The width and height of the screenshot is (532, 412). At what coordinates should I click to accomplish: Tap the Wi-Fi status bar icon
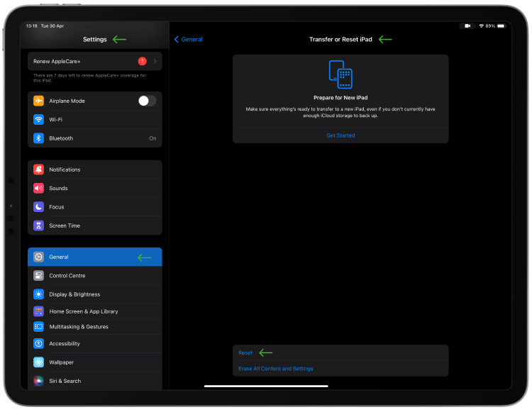481,26
